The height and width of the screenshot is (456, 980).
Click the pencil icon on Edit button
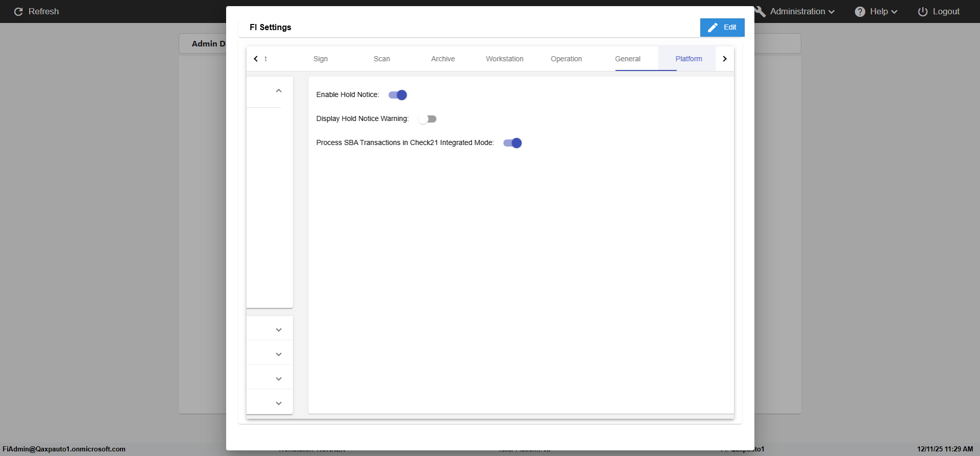tap(713, 28)
